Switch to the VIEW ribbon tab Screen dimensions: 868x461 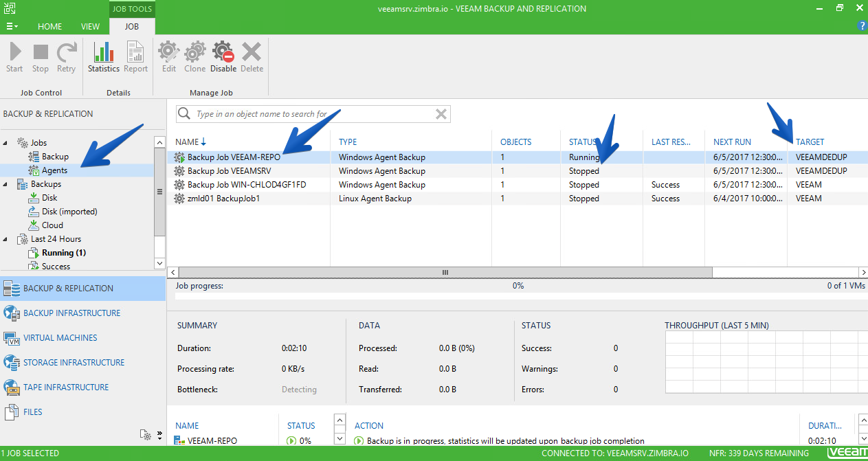coord(91,26)
